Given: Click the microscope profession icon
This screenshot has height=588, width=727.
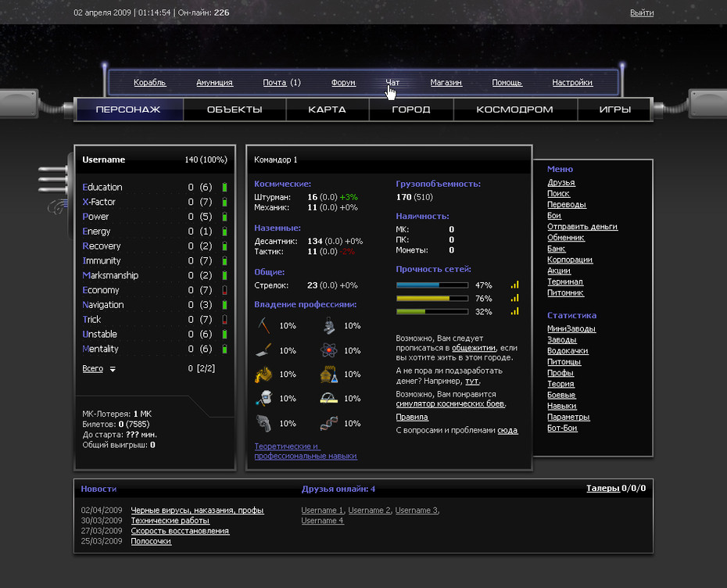Looking at the screenshot, I should [x=329, y=325].
